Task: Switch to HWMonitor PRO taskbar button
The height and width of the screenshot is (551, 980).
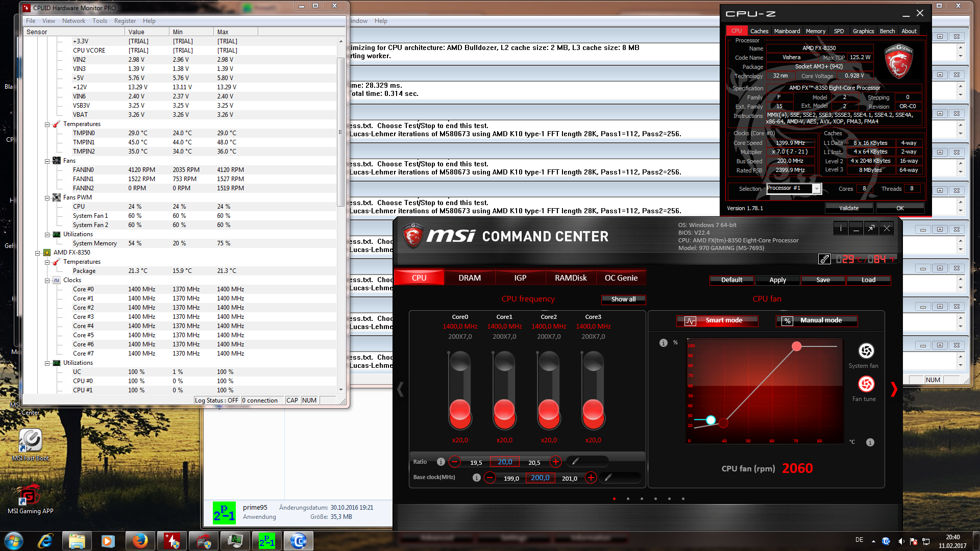Action: click(x=171, y=541)
